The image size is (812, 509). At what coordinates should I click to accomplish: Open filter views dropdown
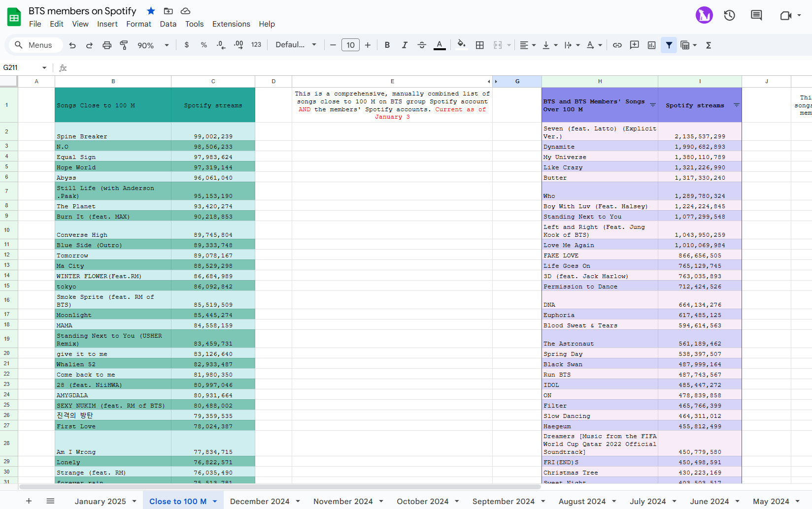pos(688,45)
